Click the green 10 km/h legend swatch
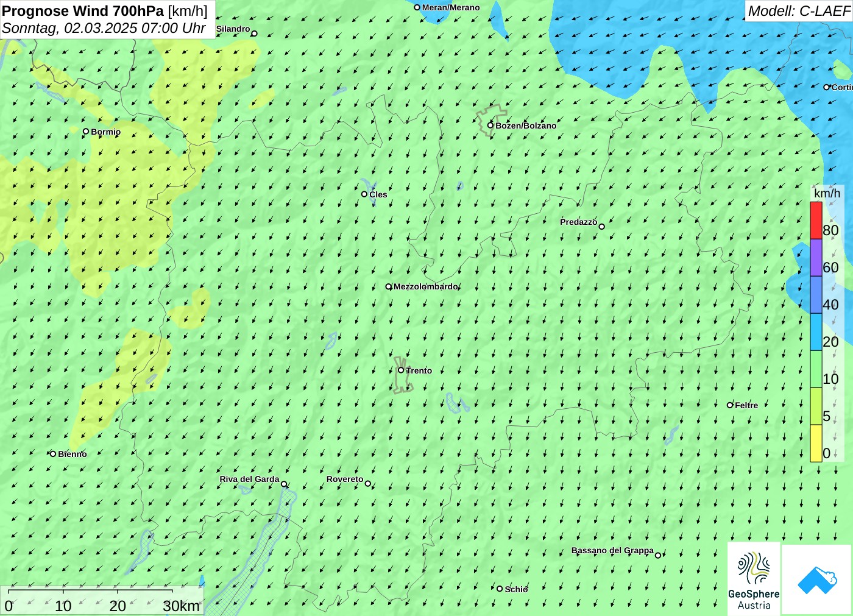 click(816, 369)
